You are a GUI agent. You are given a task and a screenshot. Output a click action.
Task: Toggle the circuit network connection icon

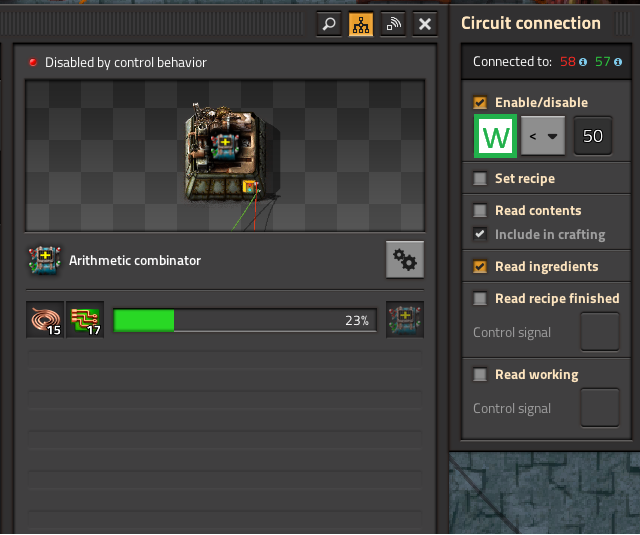361,24
